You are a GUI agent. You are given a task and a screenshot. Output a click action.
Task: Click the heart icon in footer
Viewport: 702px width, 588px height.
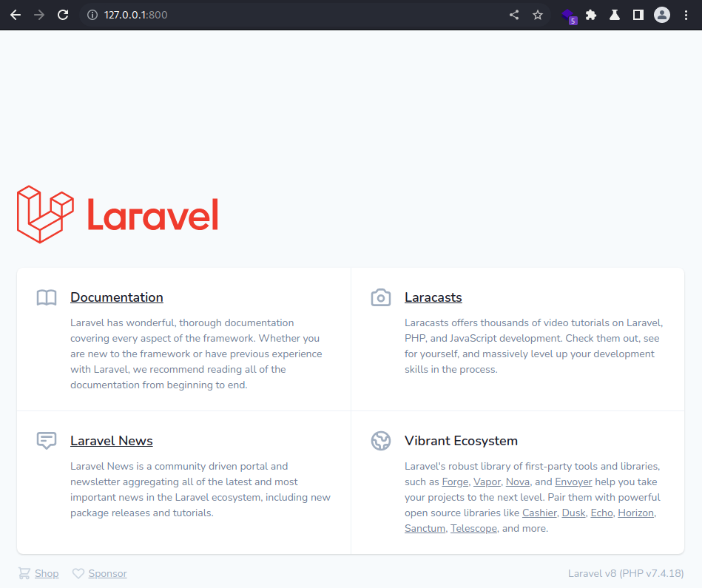[78, 573]
